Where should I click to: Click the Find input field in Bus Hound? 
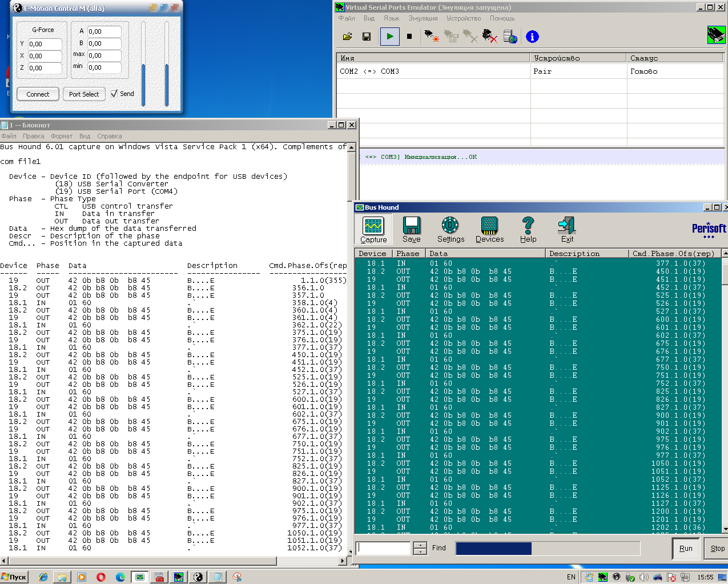pyautogui.click(x=383, y=548)
